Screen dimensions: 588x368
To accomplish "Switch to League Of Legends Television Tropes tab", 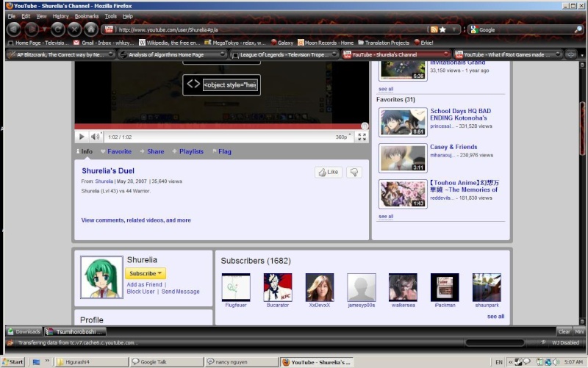I will [x=284, y=54].
